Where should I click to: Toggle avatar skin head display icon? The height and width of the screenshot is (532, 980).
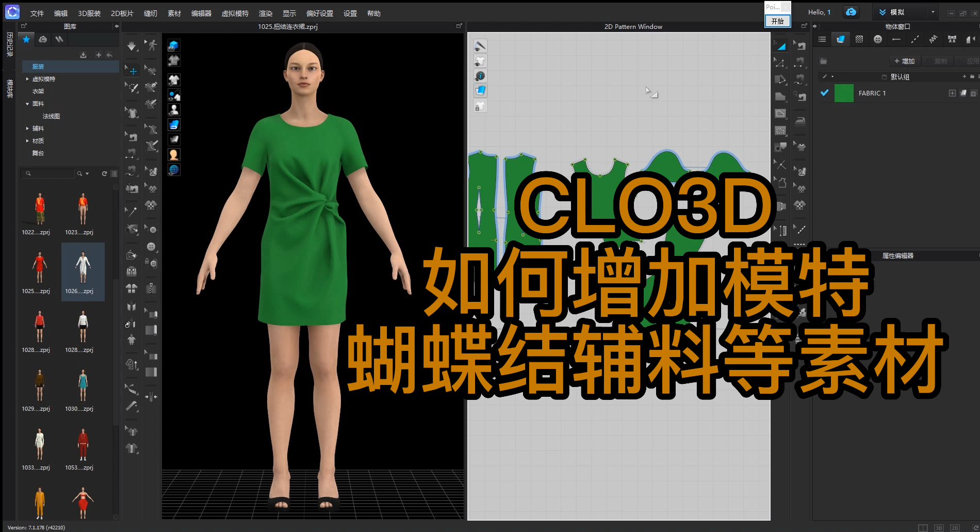[x=174, y=154]
